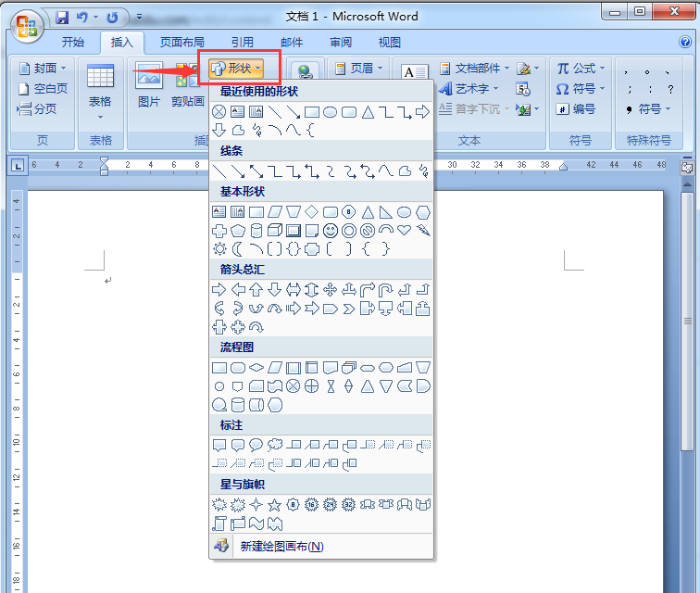This screenshot has height=593, width=700.
Task: Redo the last action
Action: (112, 18)
